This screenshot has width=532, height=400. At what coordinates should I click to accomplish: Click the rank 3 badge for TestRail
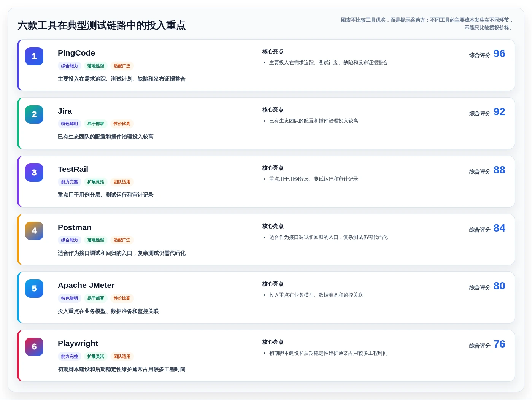click(x=34, y=173)
